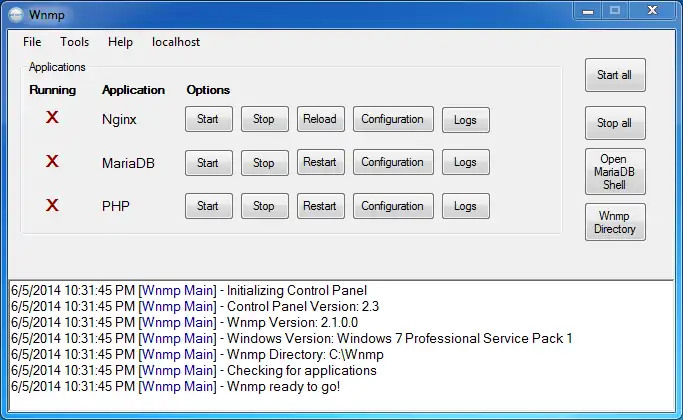Open the Wnmp Directory
The image size is (683, 420).
(x=615, y=222)
